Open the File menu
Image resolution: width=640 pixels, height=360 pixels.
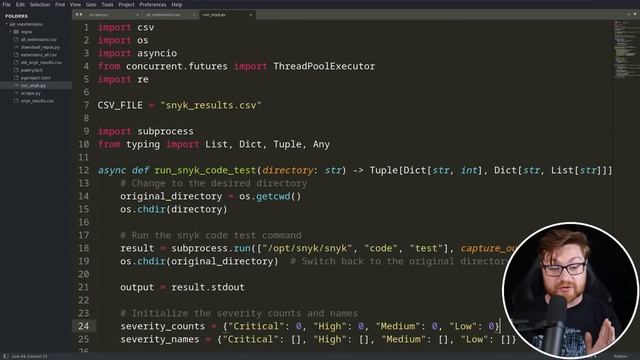(7, 4)
